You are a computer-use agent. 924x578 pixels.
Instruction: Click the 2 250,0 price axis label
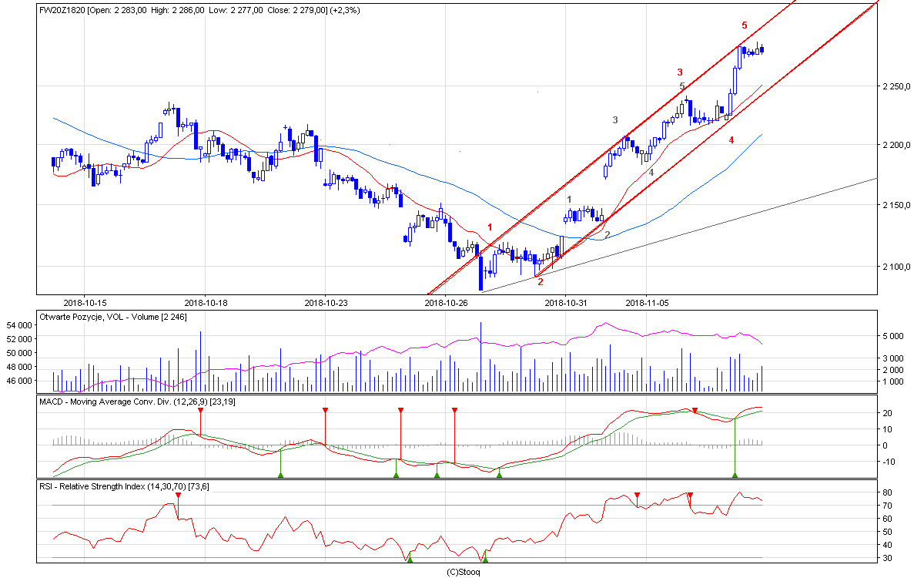tap(896, 86)
